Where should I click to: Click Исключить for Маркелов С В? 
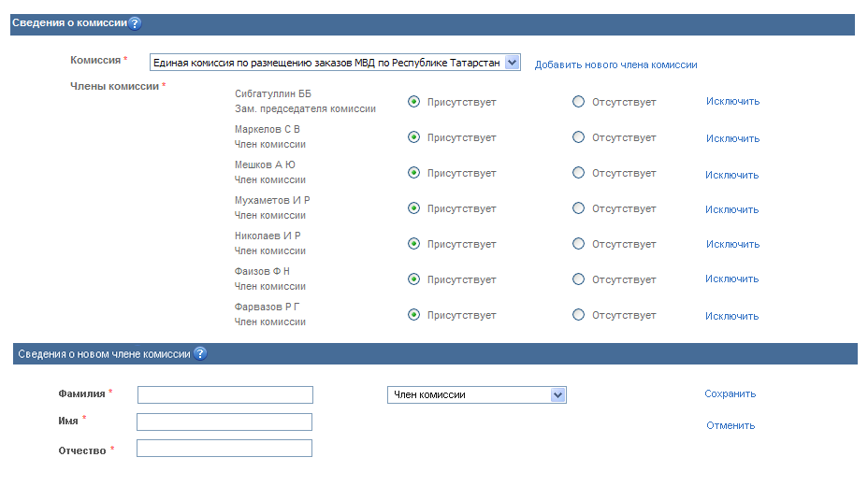[x=732, y=138]
